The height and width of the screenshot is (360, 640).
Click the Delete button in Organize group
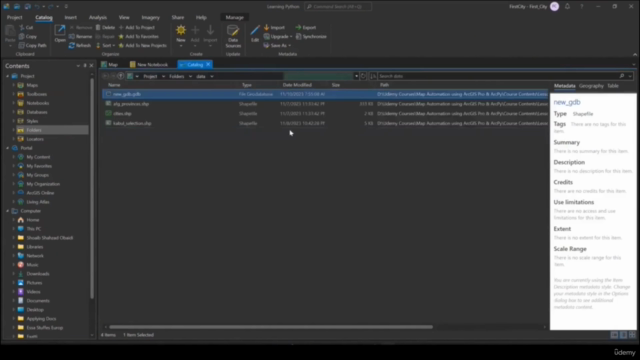(105, 27)
